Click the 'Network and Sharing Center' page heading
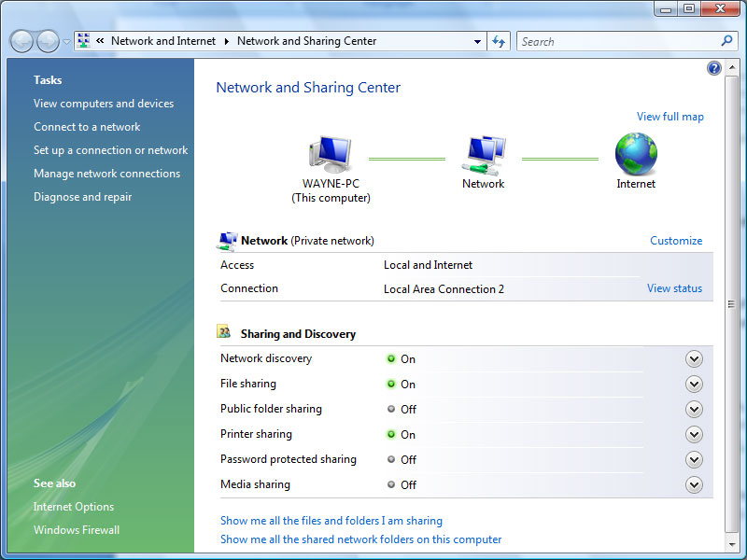Viewport: 747px width, 560px height. (x=308, y=87)
